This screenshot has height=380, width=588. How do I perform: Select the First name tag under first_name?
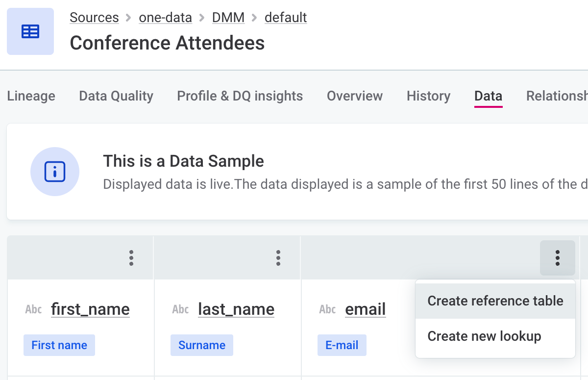pos(59,345)
